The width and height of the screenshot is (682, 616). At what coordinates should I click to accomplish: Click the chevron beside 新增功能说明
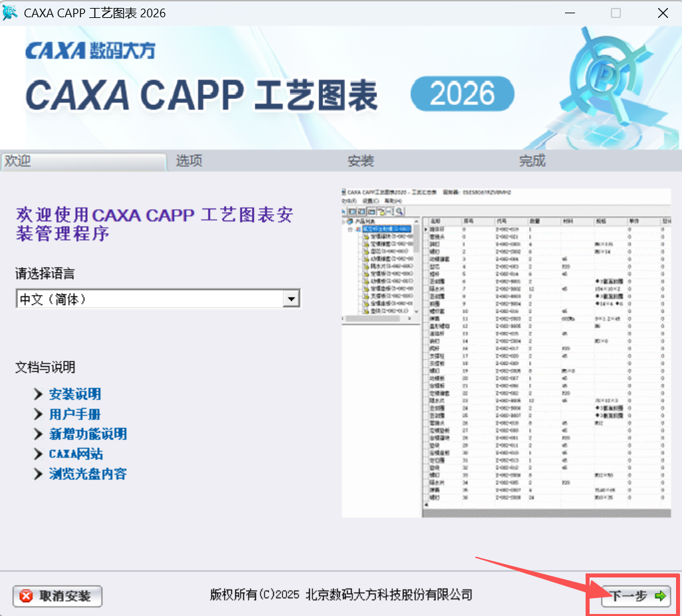pyautogui.click(x=39, y=434)
